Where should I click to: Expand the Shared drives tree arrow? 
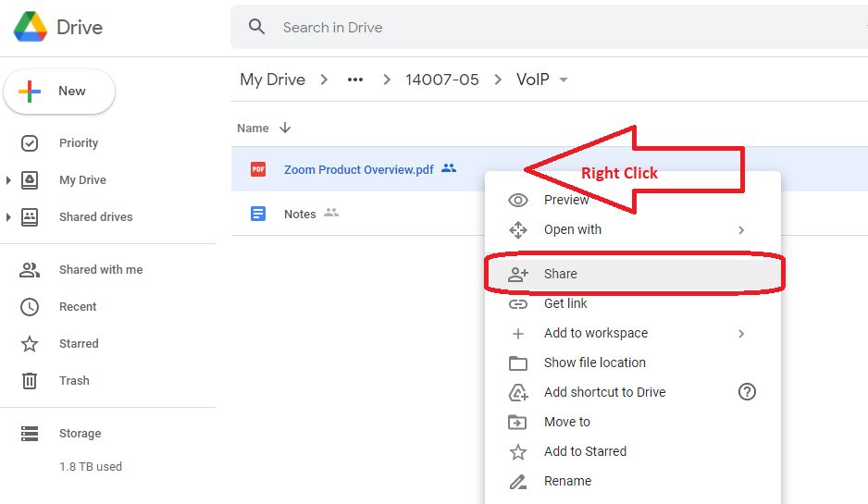8,217
